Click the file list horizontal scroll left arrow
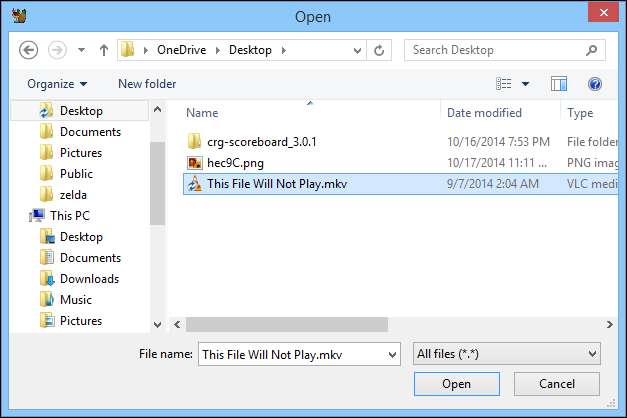 click(177, 324)
